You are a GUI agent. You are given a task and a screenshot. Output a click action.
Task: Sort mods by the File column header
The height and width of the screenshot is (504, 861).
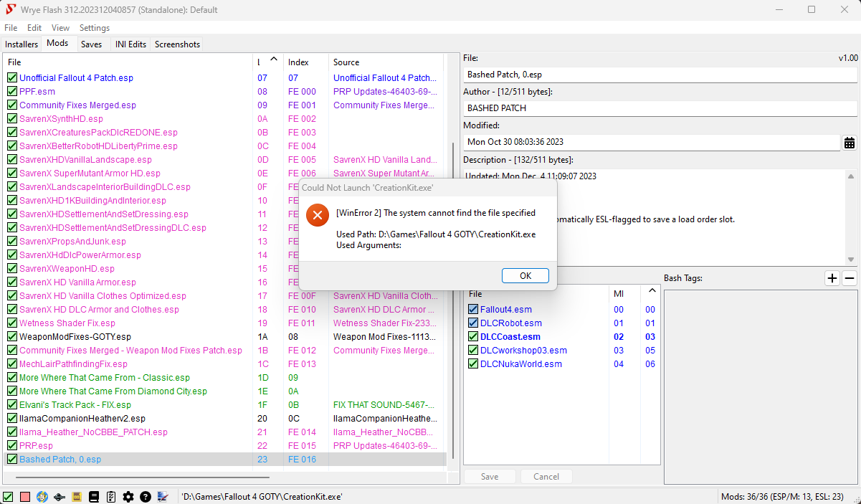point(128,62)
